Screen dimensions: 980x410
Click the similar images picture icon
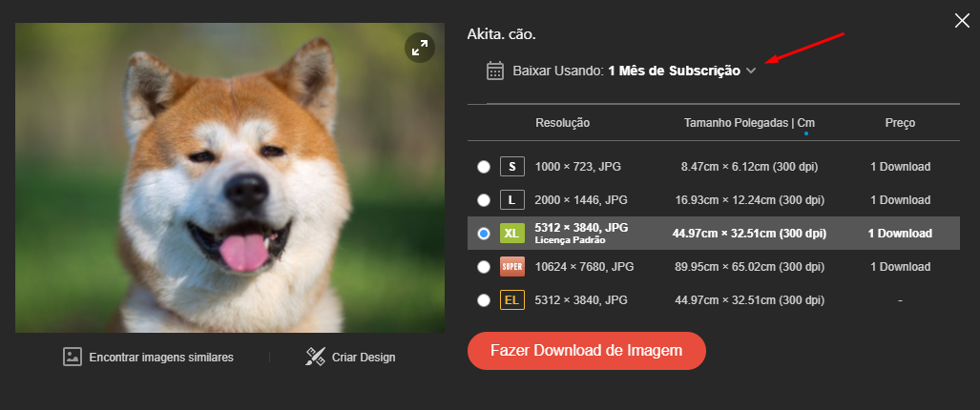tap(73, 357)
